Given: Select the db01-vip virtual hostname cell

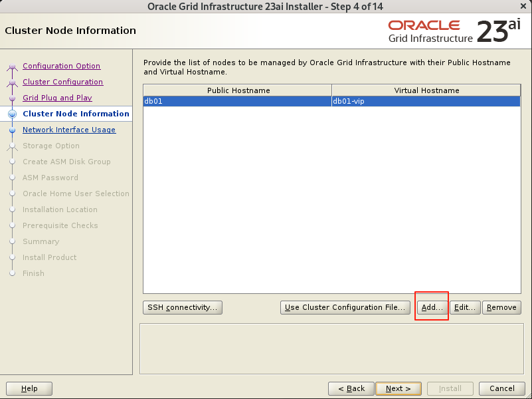Looking at the screenshot, I should (x=426, y=101).
